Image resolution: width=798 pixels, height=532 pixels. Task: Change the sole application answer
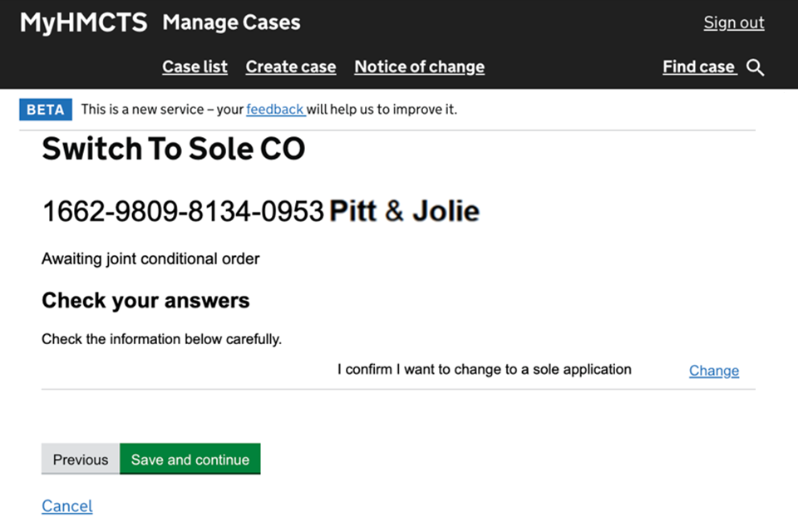click(713, 371)
